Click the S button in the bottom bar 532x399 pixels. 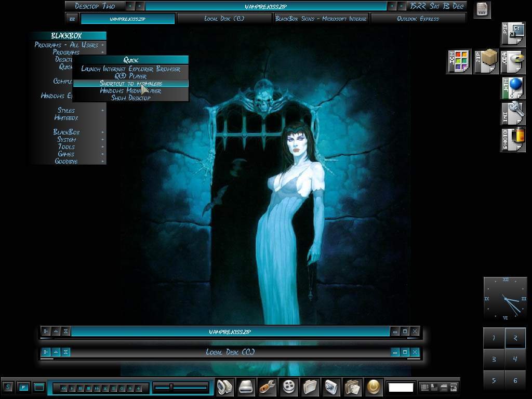point(8,387)
